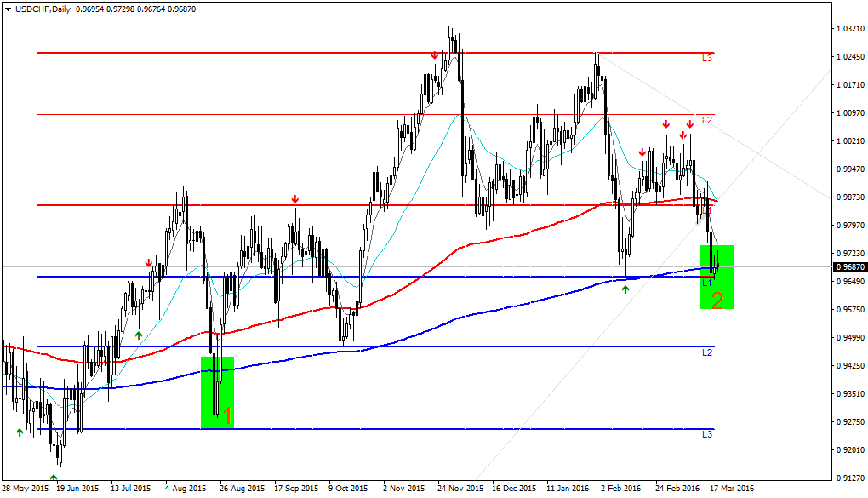Screen dimensions: 868x498
Task: Click the 17 Sep 2015 date label
Action: [297, 489]
